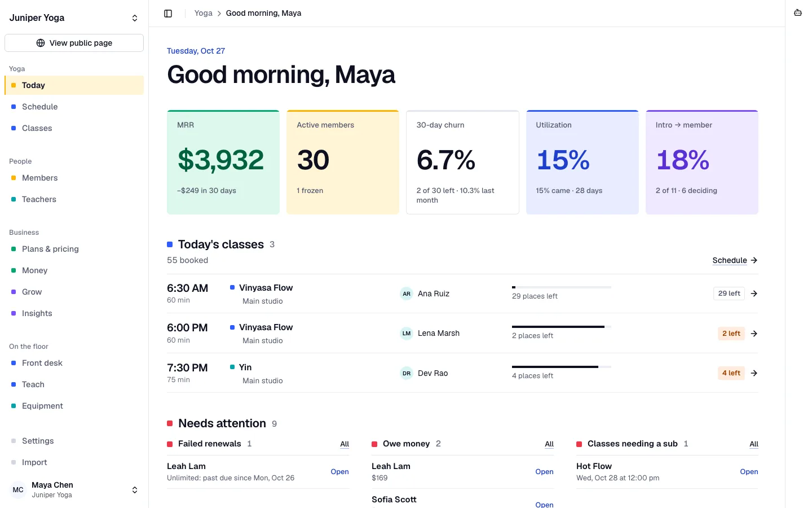Go to Today in the sidebar
Screen dimensions: 812x508
74,85
